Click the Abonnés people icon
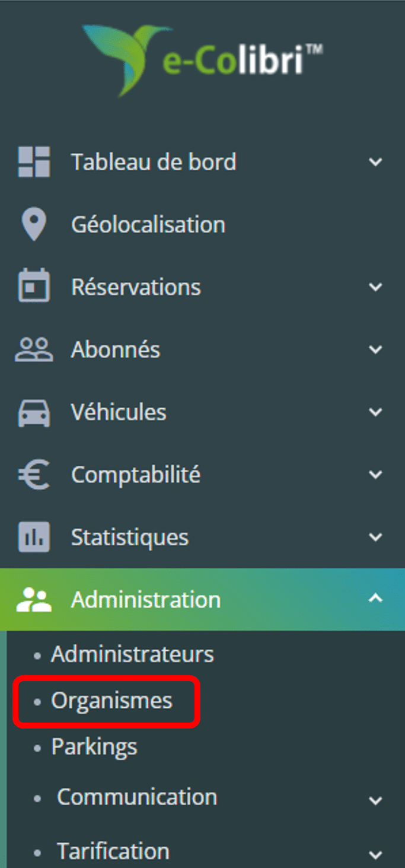Image resolution: width=405 pixels, height=868 pixels. pyautogui.click(x=34, y=350)
